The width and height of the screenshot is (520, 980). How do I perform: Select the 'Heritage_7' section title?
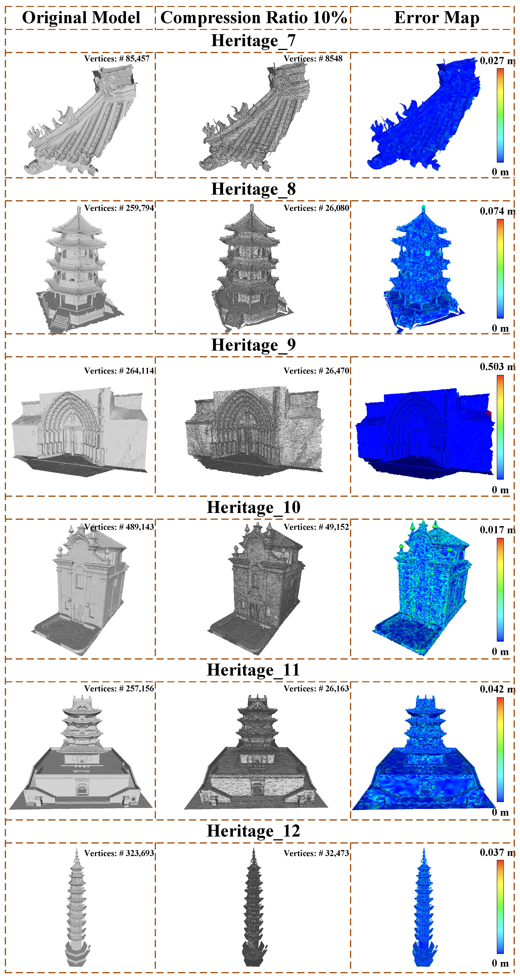254,41
